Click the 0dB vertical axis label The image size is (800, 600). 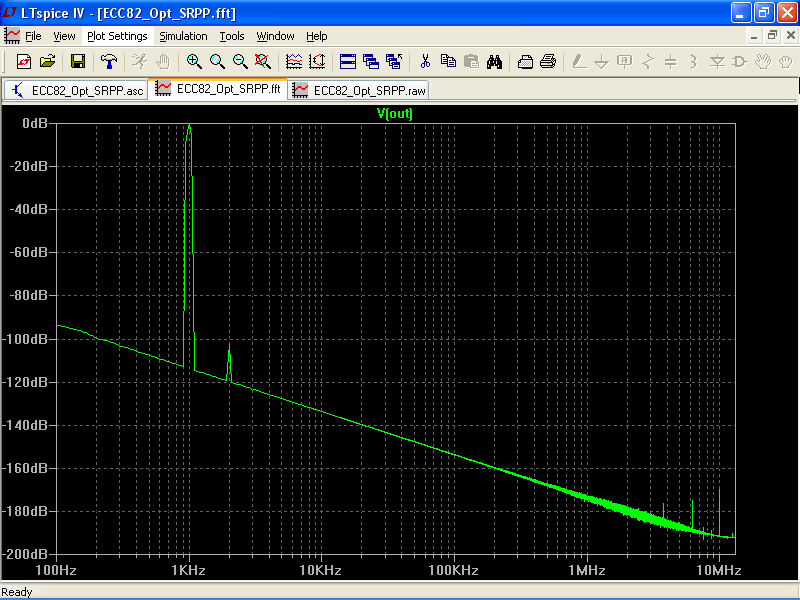tap(35, 123)
